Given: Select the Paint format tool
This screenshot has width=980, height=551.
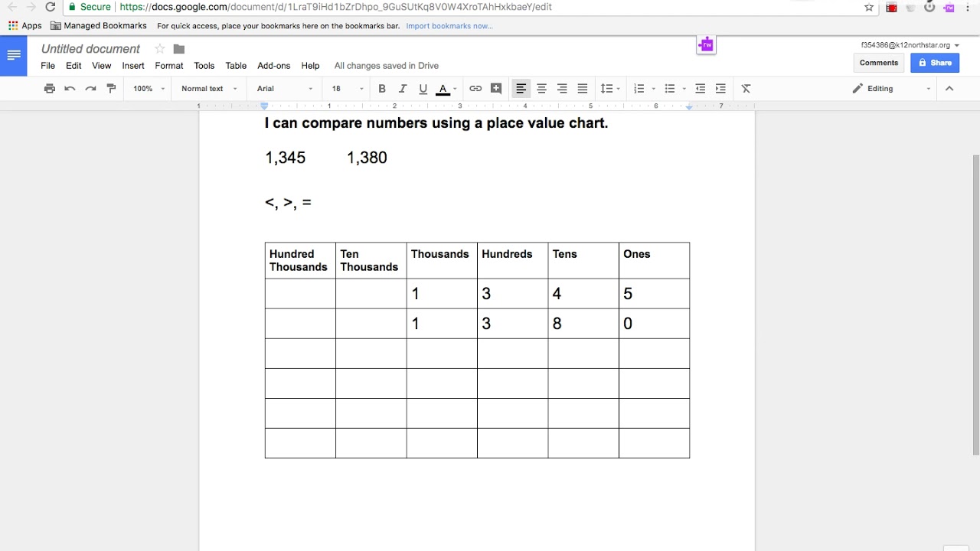Looking at the screenshot, I should click(x=111, y=89).
